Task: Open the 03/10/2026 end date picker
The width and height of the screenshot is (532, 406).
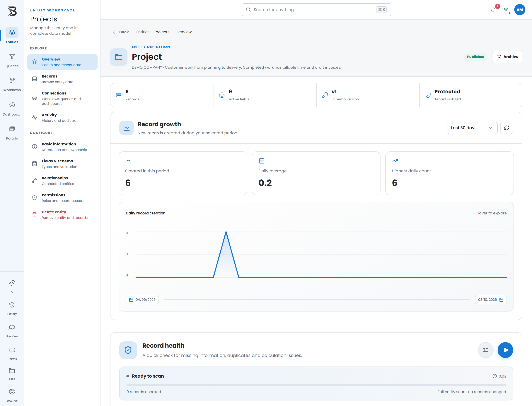Action: [491, 299]
